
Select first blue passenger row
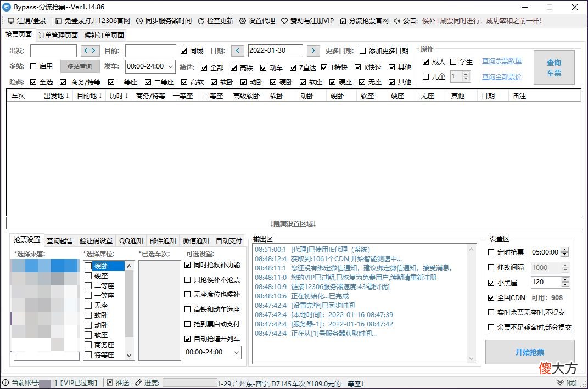pos(45,266)
